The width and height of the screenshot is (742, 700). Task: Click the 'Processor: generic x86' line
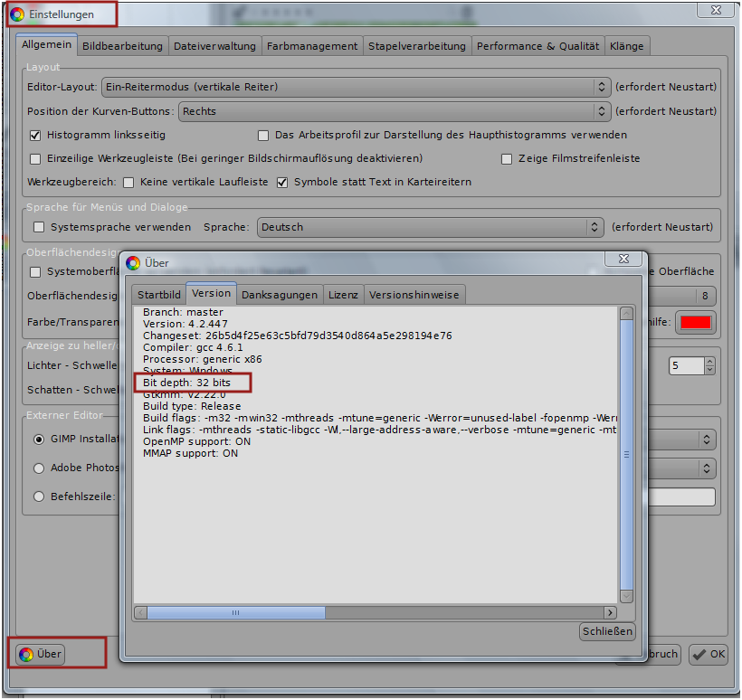click(x=202, y=359)
